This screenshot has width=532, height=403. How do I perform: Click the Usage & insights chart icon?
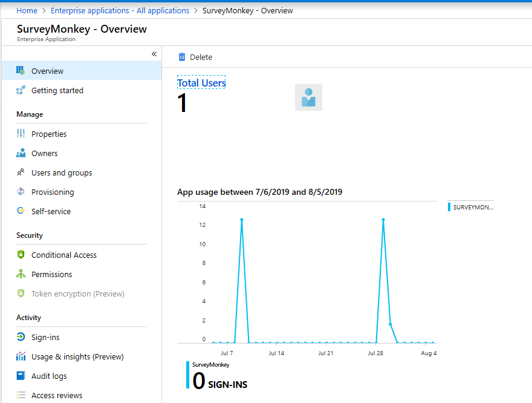point(21,356)
